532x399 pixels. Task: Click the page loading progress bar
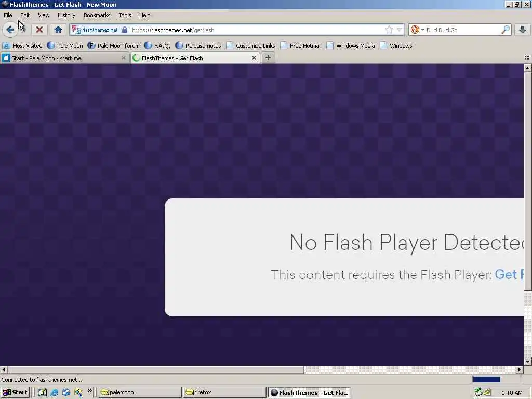coord(497,379)
